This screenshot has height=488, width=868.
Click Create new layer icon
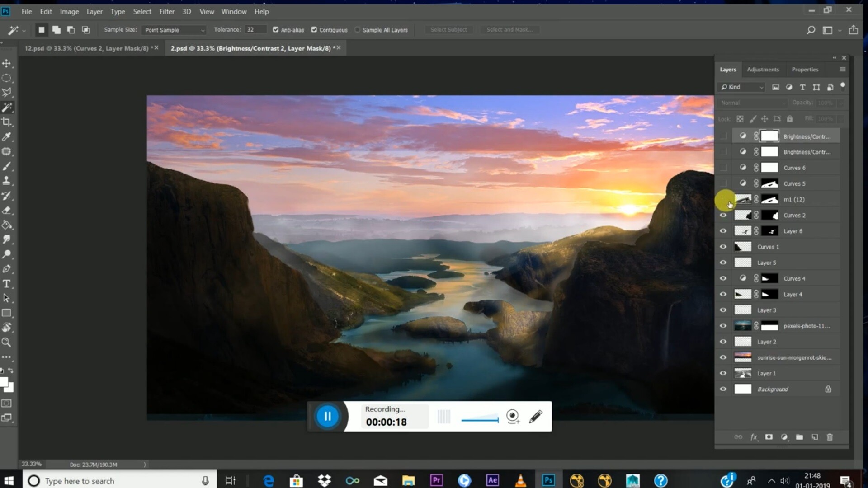tap(815, 437)
